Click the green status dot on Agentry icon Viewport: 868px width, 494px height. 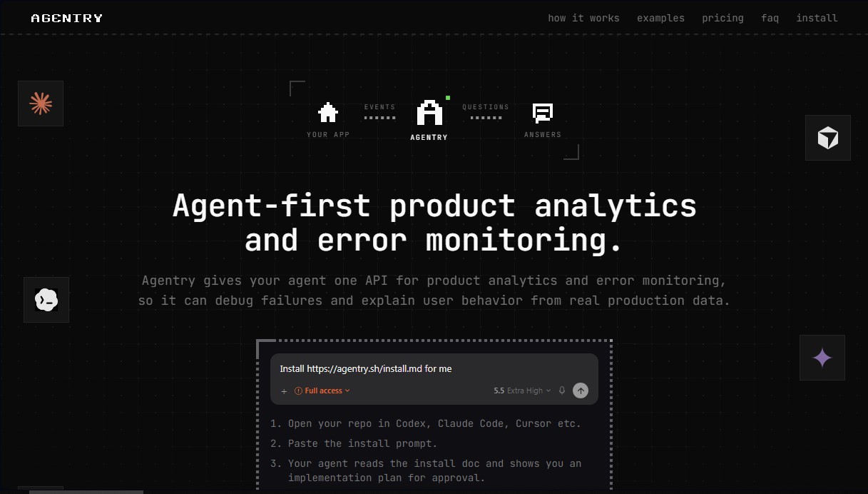(x=448, y=98)
